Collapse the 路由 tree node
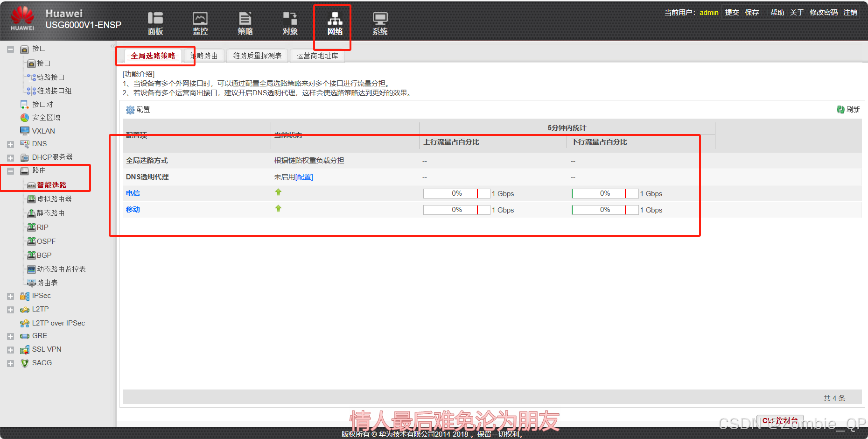This screenshot has height=439, width=868. pos(10,171)
